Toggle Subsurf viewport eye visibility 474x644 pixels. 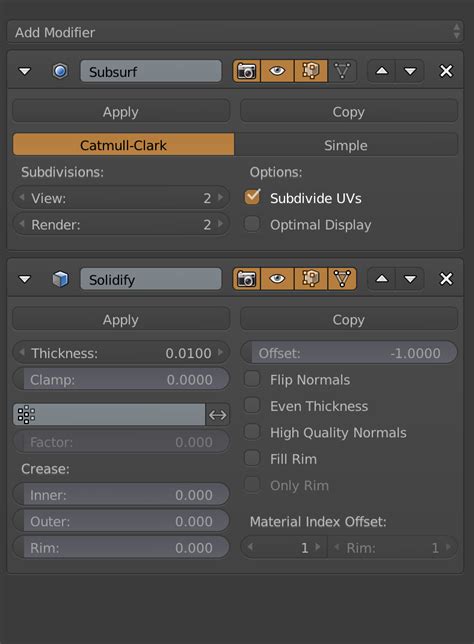click(277, 71)
